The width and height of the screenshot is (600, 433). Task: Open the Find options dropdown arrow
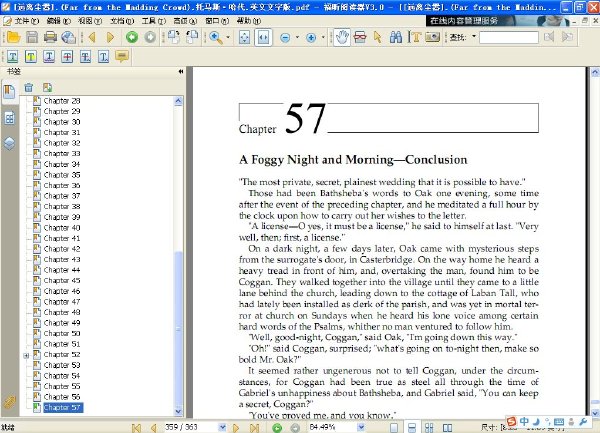pyautogui.click(x=474, y=37)
